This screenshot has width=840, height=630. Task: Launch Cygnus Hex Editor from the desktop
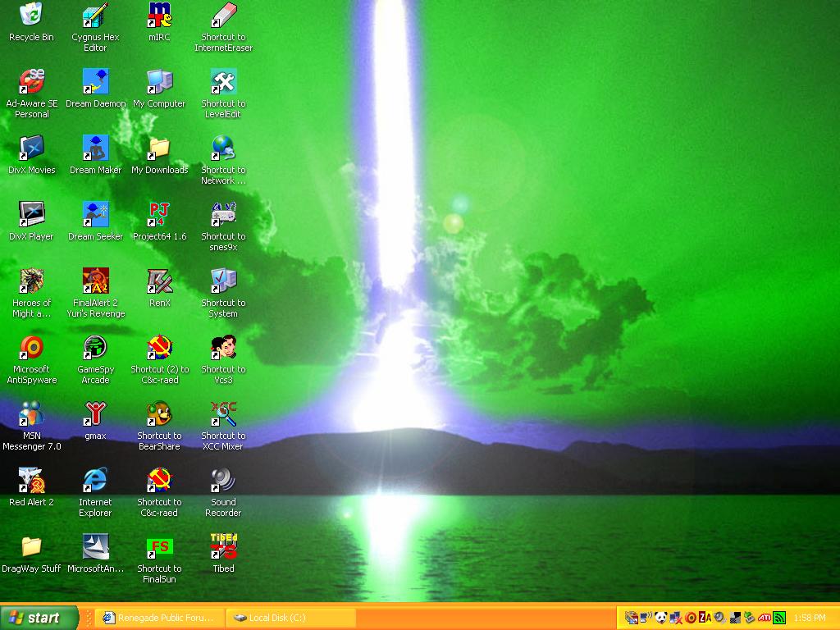95,16
